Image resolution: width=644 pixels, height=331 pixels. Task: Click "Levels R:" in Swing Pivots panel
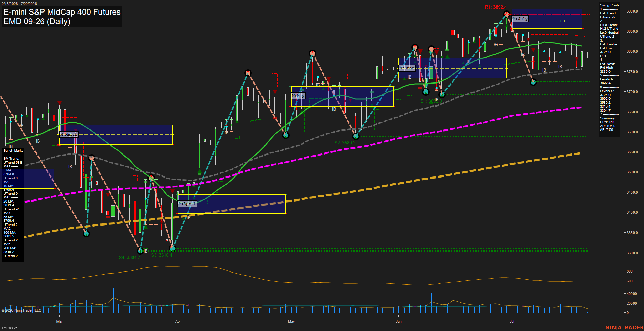pos(607,79)
